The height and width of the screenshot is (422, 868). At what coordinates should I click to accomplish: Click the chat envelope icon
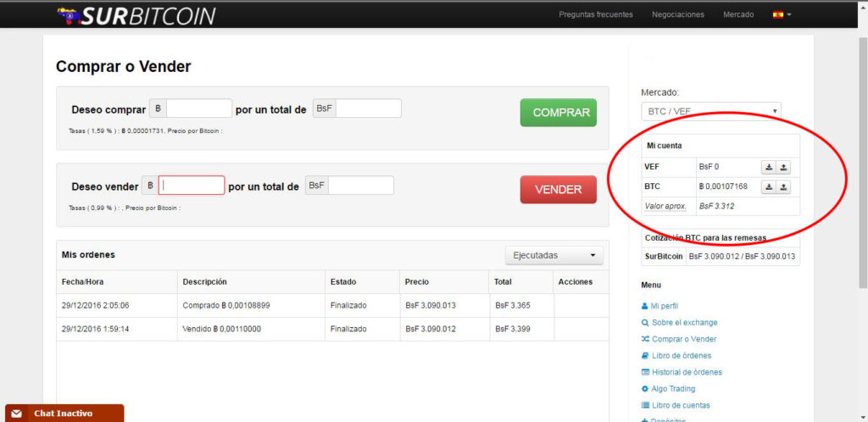pos(16,414)
